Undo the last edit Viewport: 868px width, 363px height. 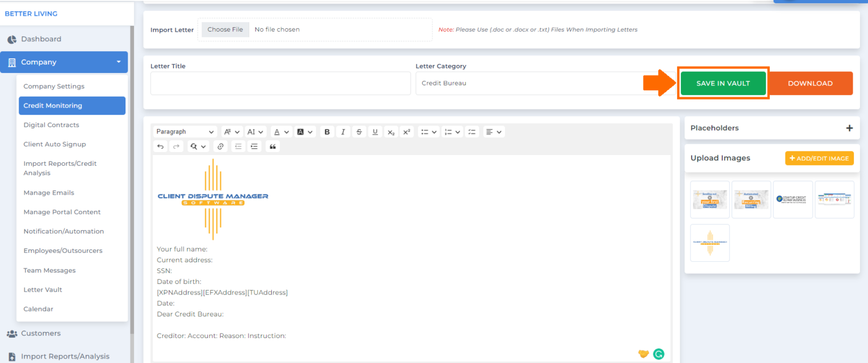[x=160, y=146]
